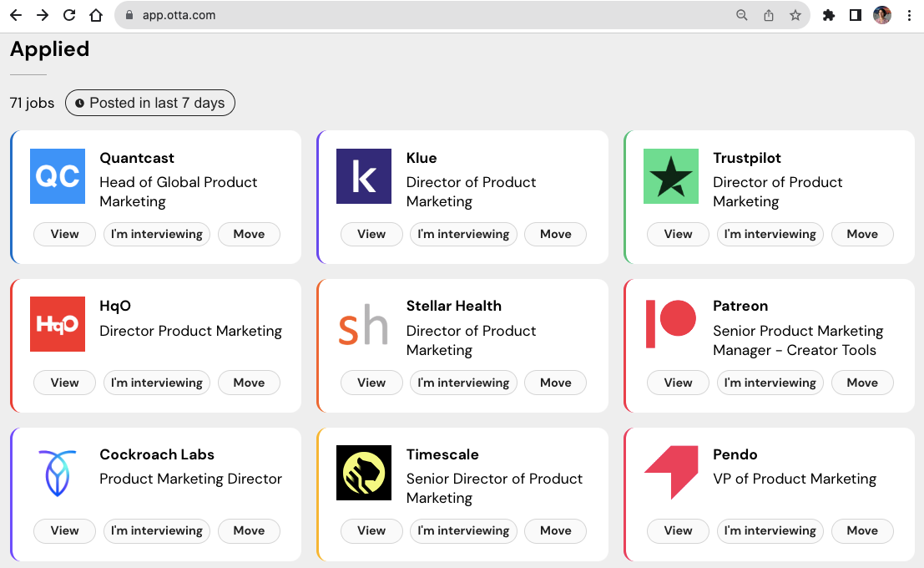
Task: Go forward in browser history
Action: pos(43,15)
